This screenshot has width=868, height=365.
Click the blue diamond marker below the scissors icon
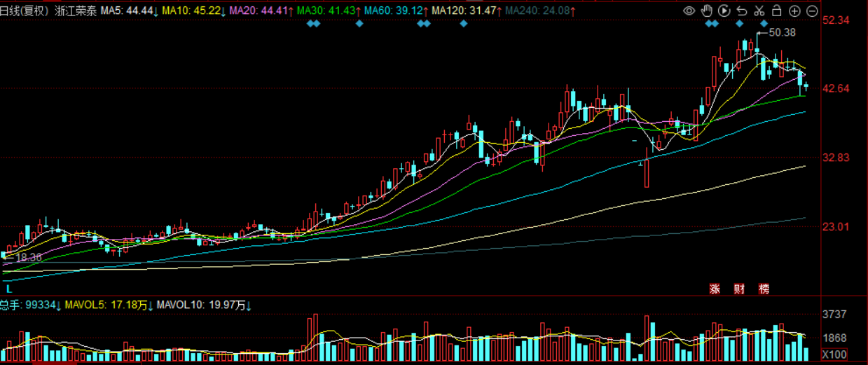[763, 24]
